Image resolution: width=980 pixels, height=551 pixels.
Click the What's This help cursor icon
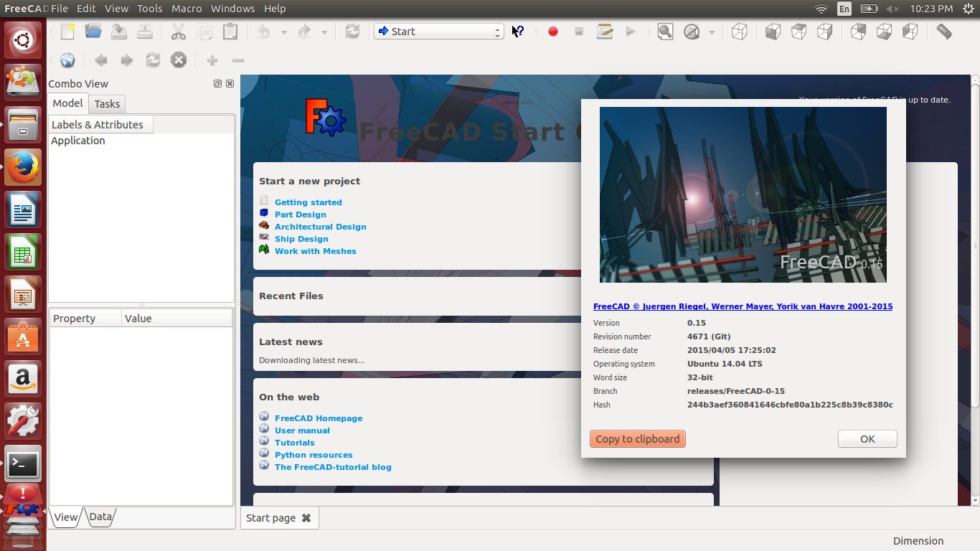[518, 32]
